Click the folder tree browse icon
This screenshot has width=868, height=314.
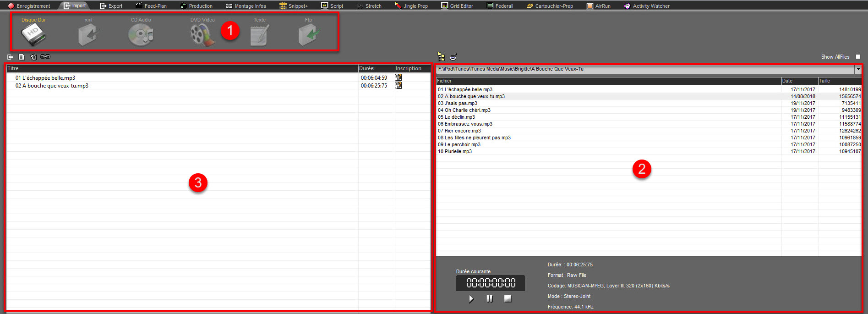(x=441, y=57)
